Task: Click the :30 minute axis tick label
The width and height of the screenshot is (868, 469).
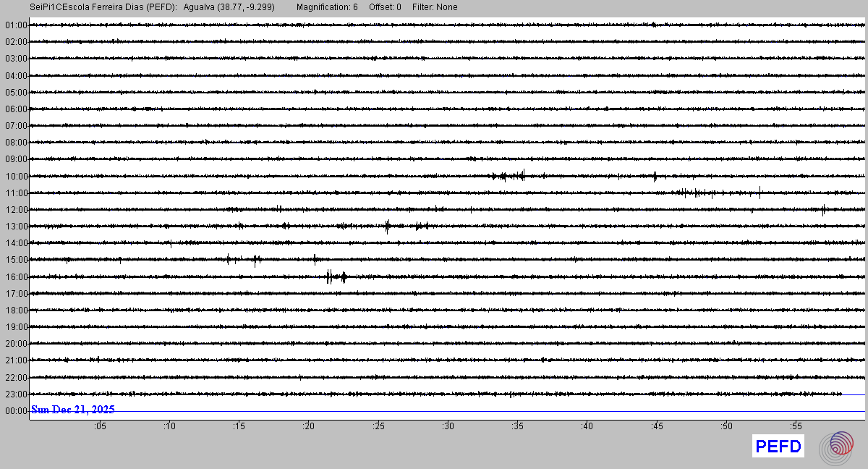Action: click(x=448, y=426)
